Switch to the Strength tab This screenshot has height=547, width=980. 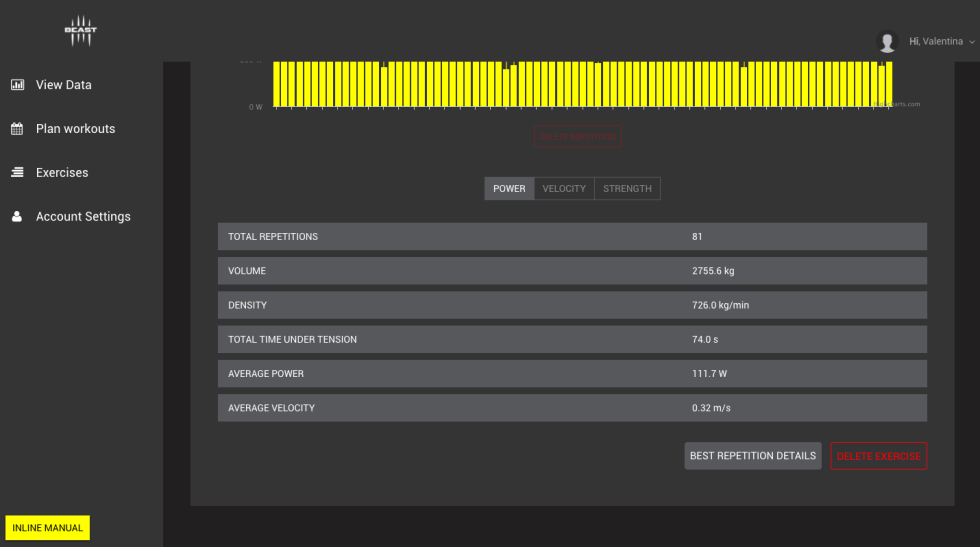(x=627, y=189)
